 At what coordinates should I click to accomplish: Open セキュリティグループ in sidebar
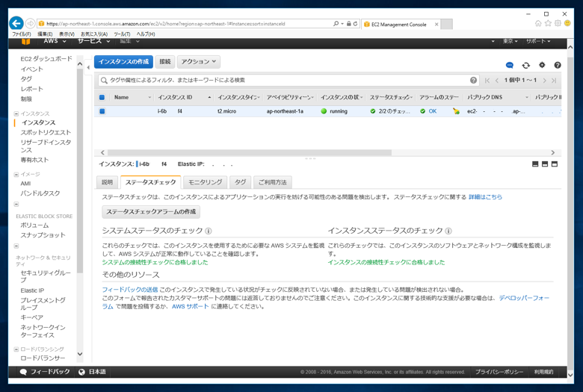[x=46, y=276]
